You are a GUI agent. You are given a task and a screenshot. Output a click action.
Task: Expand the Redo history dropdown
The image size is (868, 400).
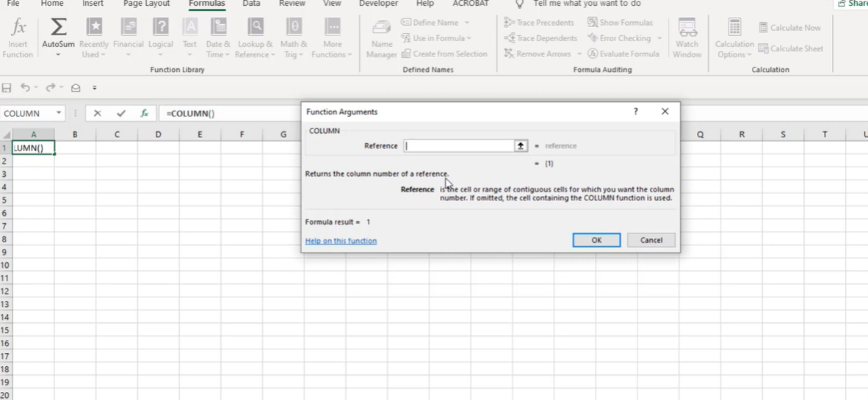click(61, 87)
